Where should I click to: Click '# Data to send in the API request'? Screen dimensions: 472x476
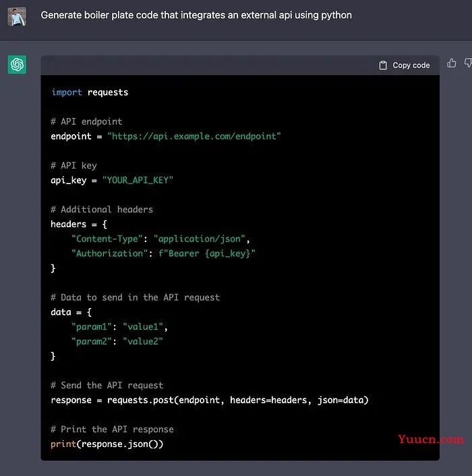(135, 297)
